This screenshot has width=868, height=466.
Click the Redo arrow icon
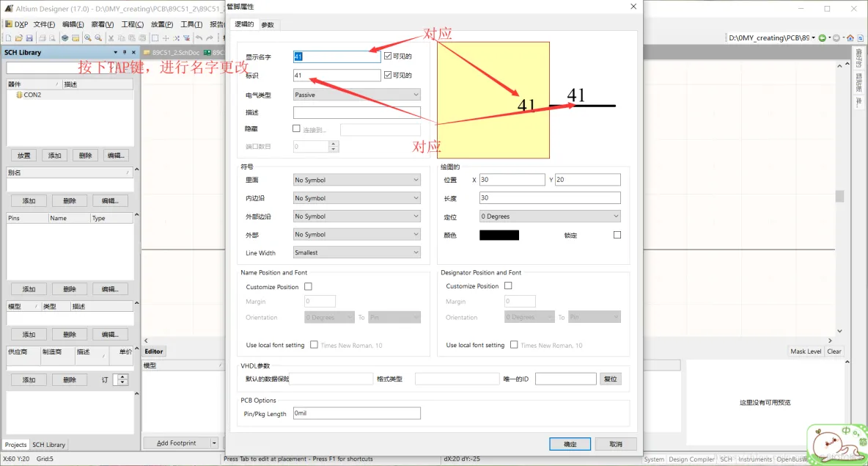pos(209,38)
